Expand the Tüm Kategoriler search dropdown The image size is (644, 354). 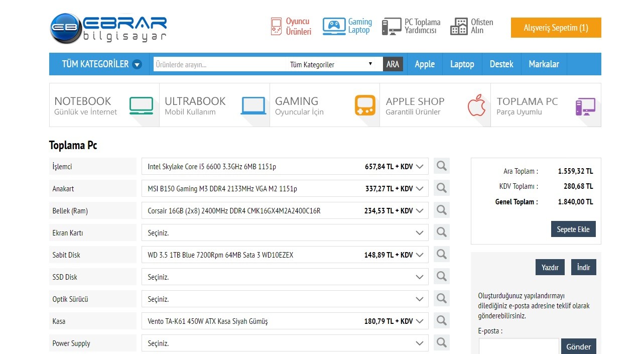(331, 64)
